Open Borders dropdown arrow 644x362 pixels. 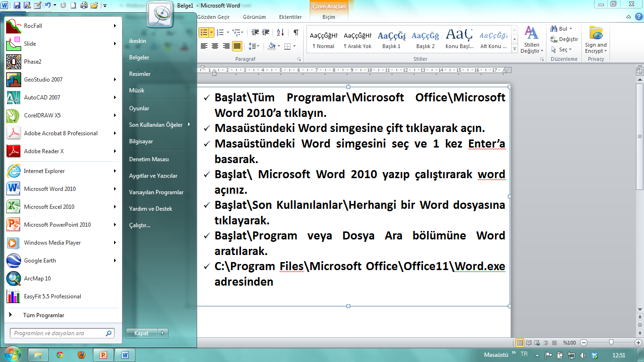294,46
